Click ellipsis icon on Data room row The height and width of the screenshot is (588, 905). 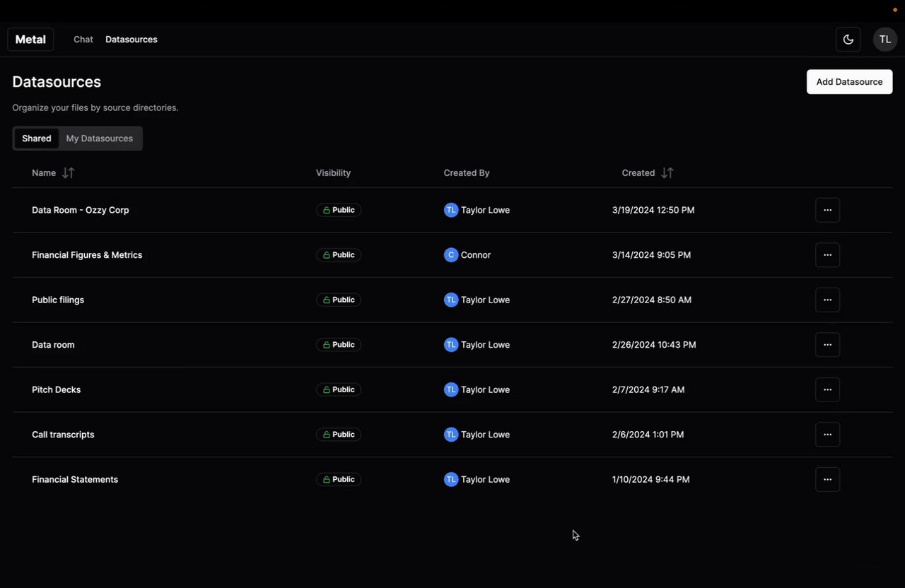pos(827,345)
